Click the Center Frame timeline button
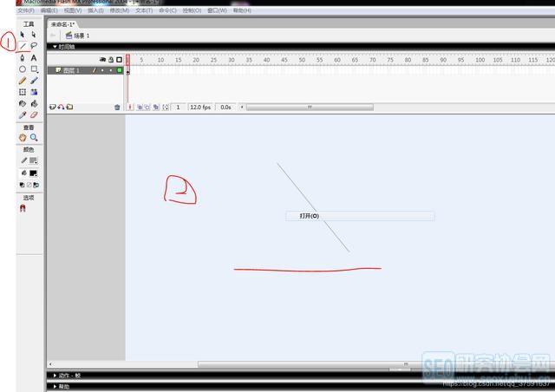Screen dimensions: 555x392 (x=130, y=107)
